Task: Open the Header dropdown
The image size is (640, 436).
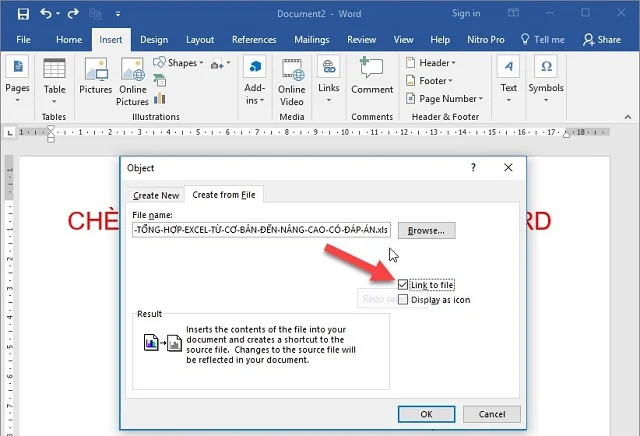Action: pyautogui.click(x=431, y=63)
